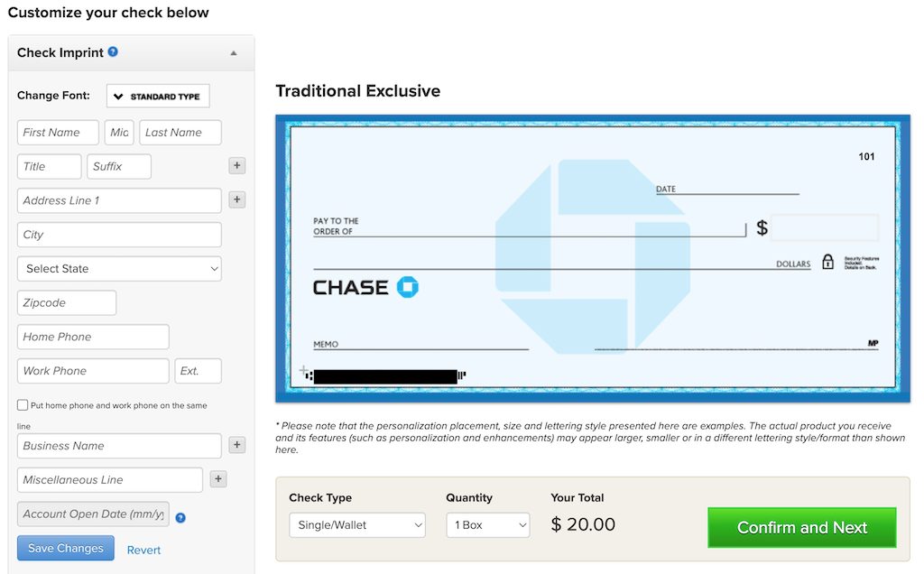Click the First Name input field

pos(58,133)
